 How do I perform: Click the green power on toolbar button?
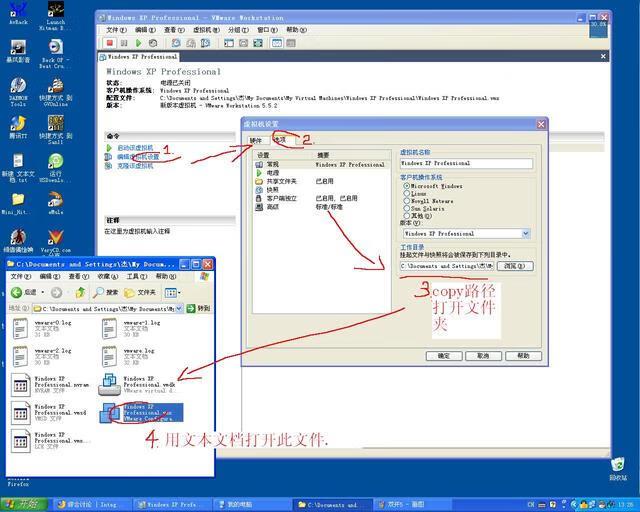(x=138, y=43)
